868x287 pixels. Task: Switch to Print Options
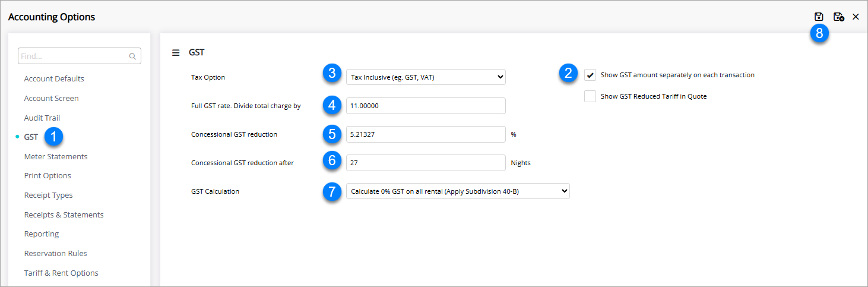[x=47, y=176]
